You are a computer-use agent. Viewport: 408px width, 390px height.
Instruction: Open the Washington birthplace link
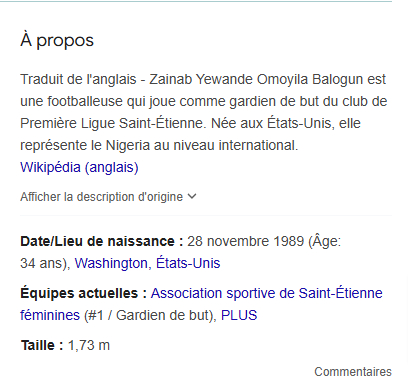pos(111,263)
